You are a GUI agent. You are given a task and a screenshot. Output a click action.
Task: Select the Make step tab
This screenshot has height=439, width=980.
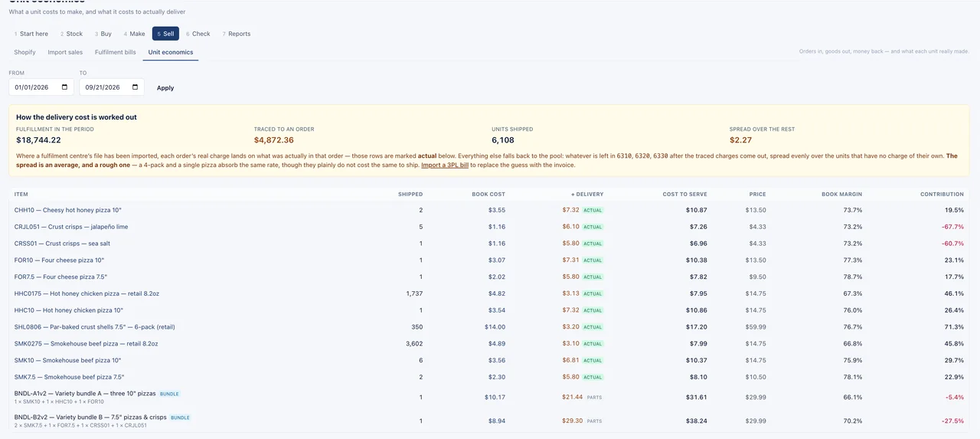135,34
